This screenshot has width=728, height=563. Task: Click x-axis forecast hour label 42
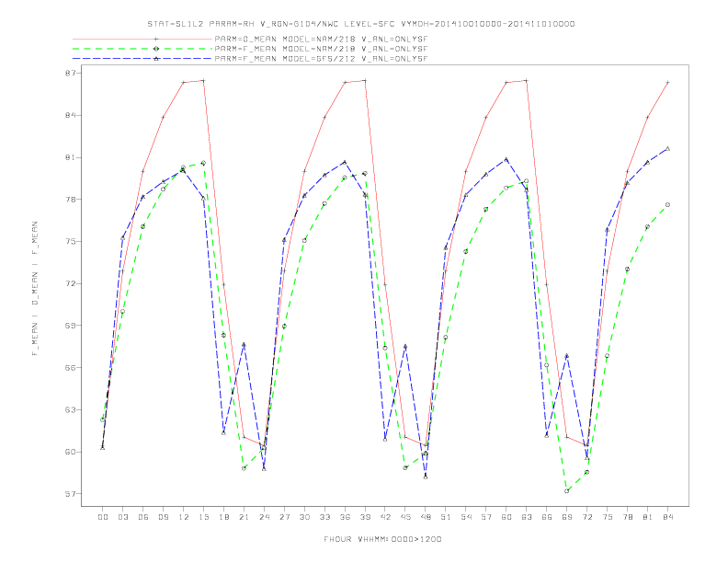point(385,517)
